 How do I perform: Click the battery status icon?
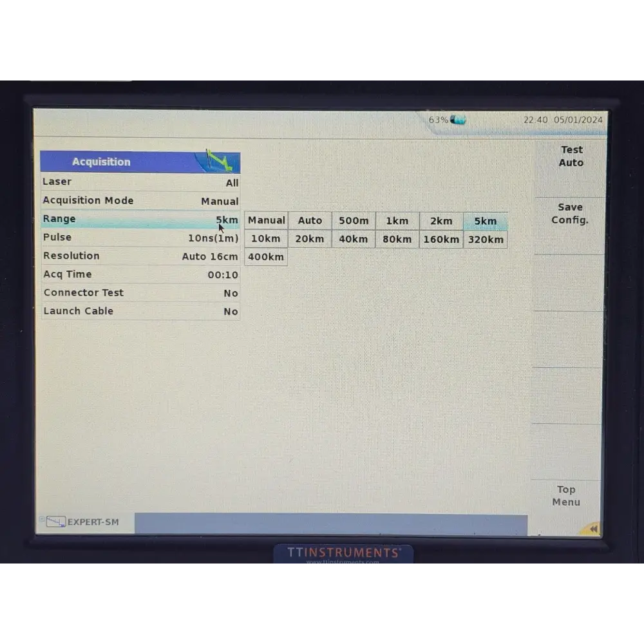(457, 120)
